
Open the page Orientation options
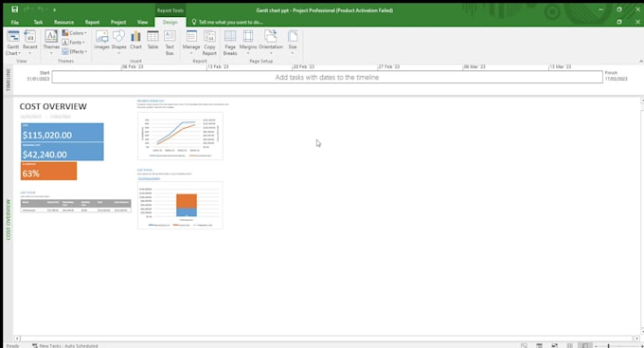click(271, 43)
